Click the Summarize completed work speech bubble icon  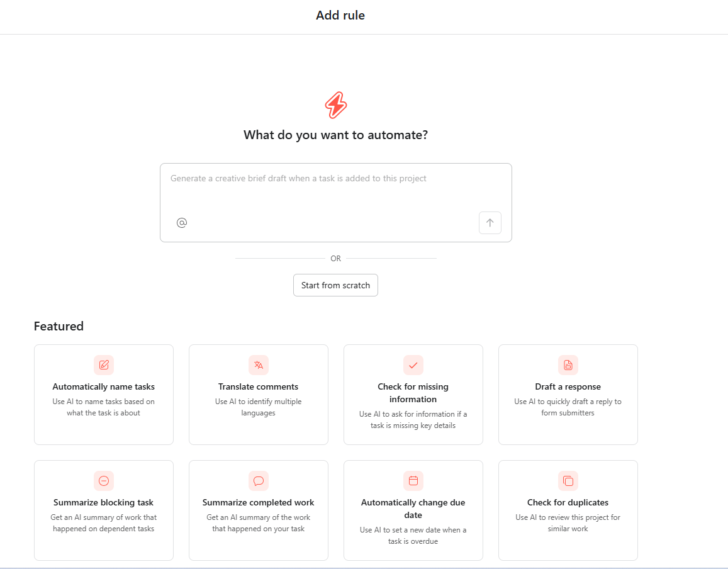[x=258, y=481]
